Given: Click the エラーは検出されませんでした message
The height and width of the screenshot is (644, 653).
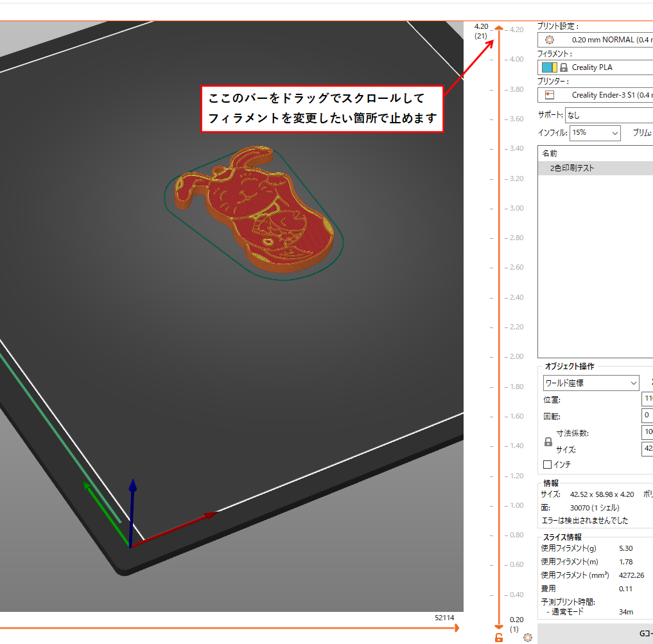Looking at the screenshot, I should pos(585,521).
